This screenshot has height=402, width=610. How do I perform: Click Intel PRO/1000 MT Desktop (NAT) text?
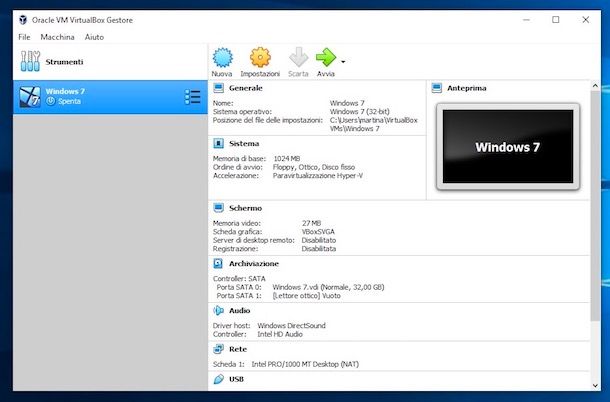click(x=305, y=364)
